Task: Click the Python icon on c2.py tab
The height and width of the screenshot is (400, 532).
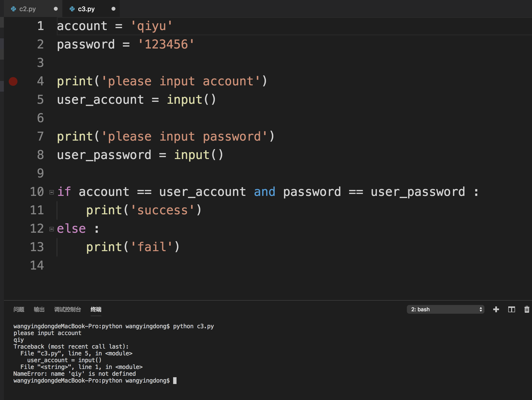Action: pyautogui.click(x=14, y=9)
